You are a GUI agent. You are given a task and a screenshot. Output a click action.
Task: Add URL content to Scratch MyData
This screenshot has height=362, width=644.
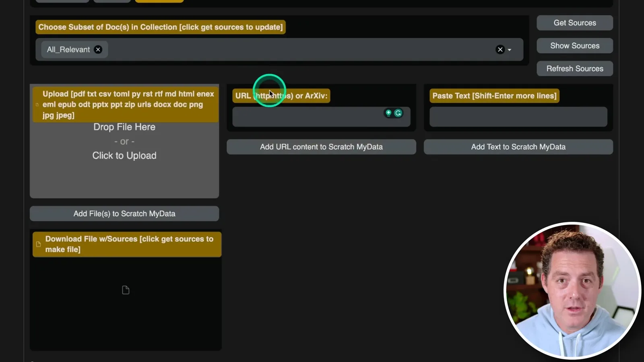[x=321, y=147]
